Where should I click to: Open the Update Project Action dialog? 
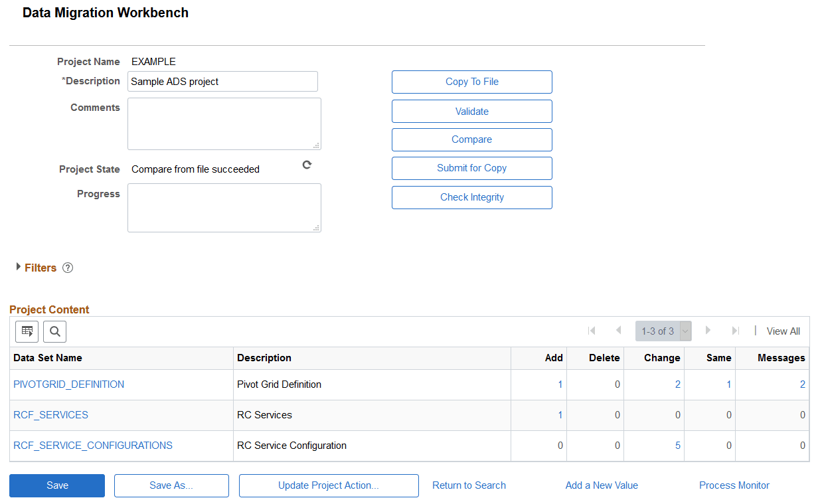click(x=329, y=485)
